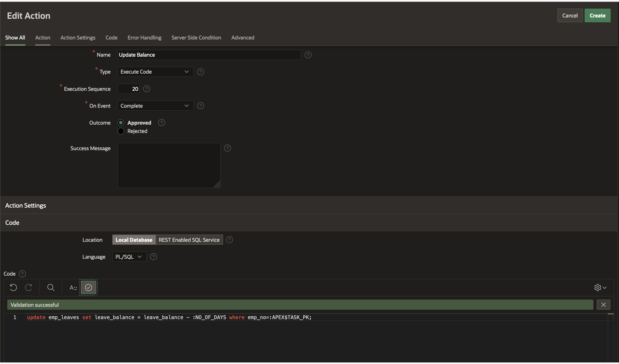Select the Approved outcome radio button
Viewport: 619px width, 364px height.
[x=121, y=123]
